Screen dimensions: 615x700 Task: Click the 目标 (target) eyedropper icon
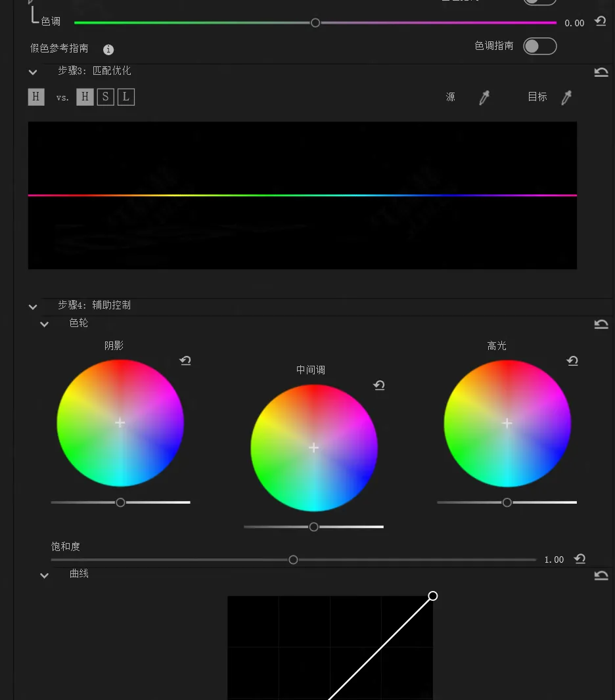click(566, 98)
